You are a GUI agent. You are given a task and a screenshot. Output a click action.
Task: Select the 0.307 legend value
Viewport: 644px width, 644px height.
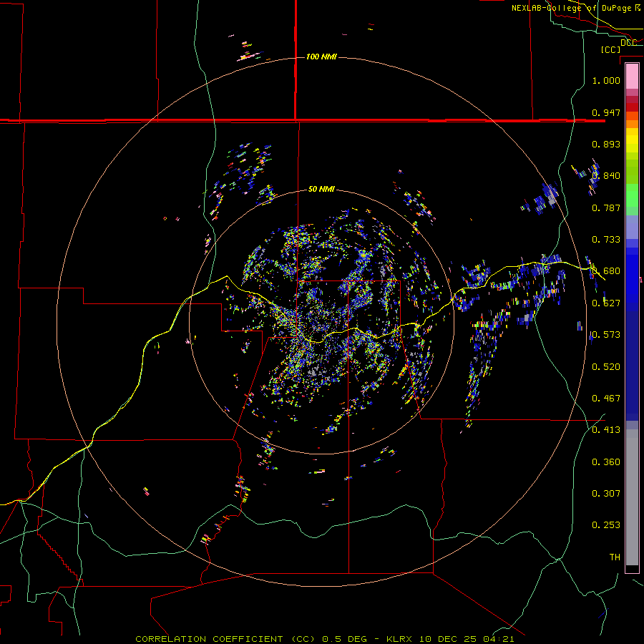(x=606, y=494)
